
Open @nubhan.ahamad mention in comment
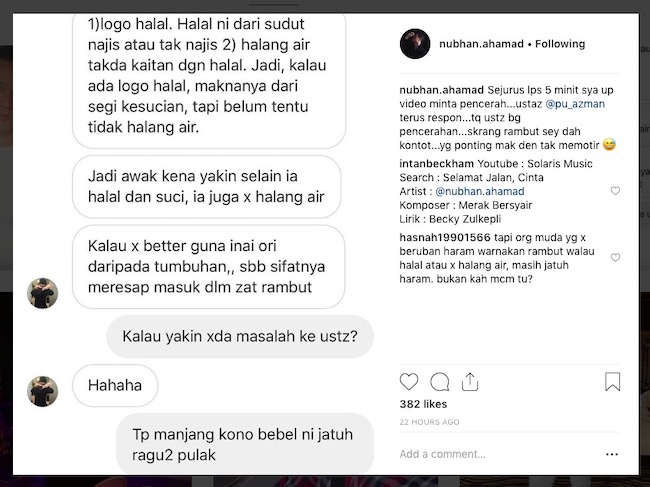tap(480, 191)
